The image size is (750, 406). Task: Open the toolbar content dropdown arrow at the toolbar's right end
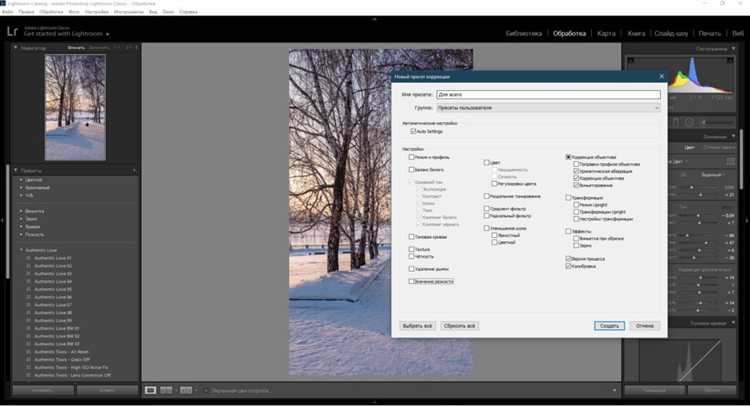[615, 391]
